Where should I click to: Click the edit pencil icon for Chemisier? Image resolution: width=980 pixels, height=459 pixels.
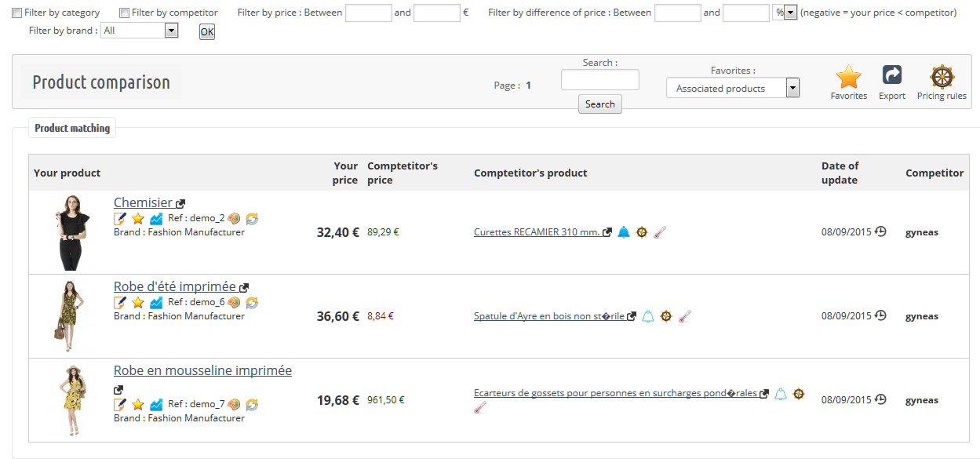[120, 218]
